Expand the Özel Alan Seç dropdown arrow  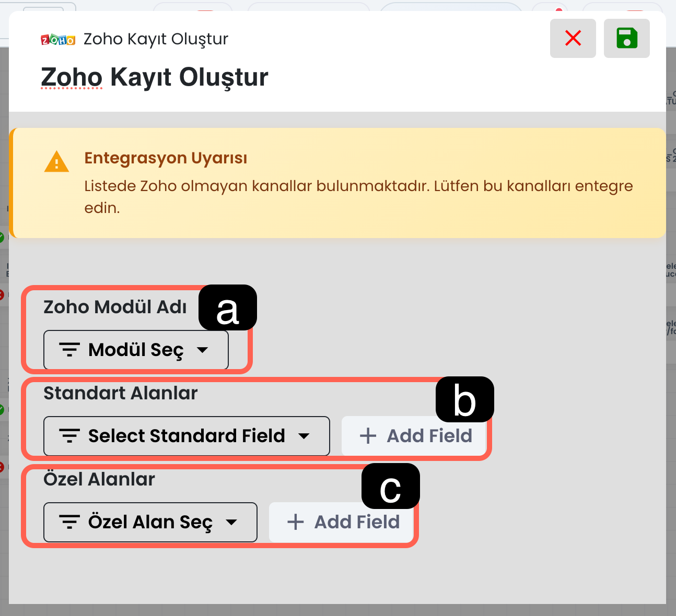[231, 522]
